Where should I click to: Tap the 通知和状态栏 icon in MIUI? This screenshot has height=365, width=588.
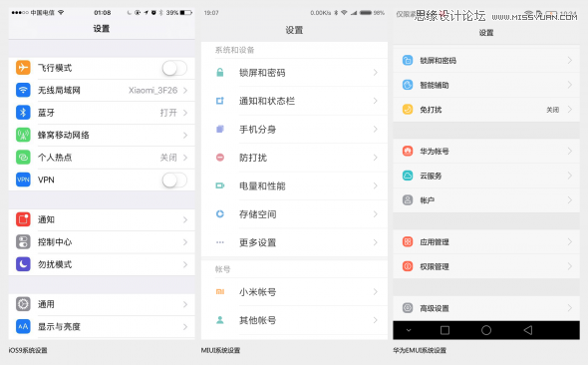[x=220, y=101]
